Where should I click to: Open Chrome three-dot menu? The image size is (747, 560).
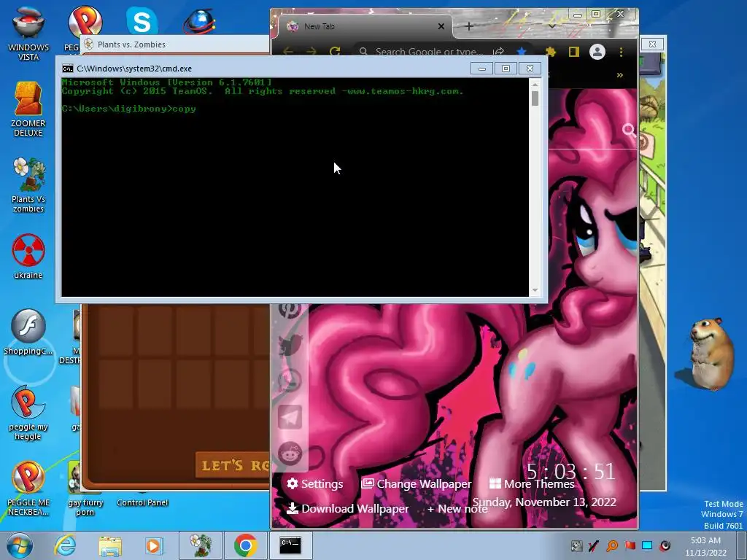(621, 52)
